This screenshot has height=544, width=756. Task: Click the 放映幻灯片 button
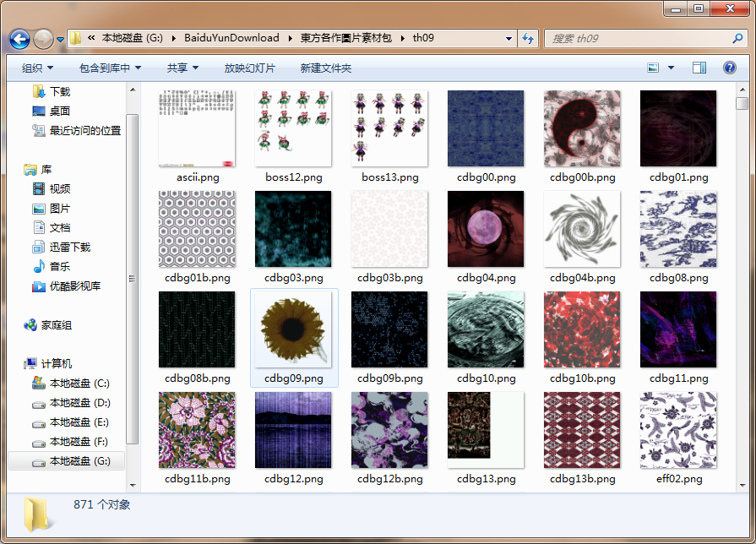(249, 68)
